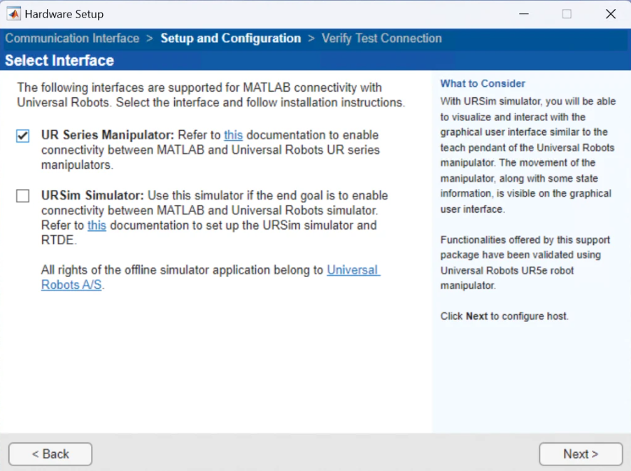Select the Setup and Configuration breadcrumb
Screen dimensions: 631x471
pos(230,38)
